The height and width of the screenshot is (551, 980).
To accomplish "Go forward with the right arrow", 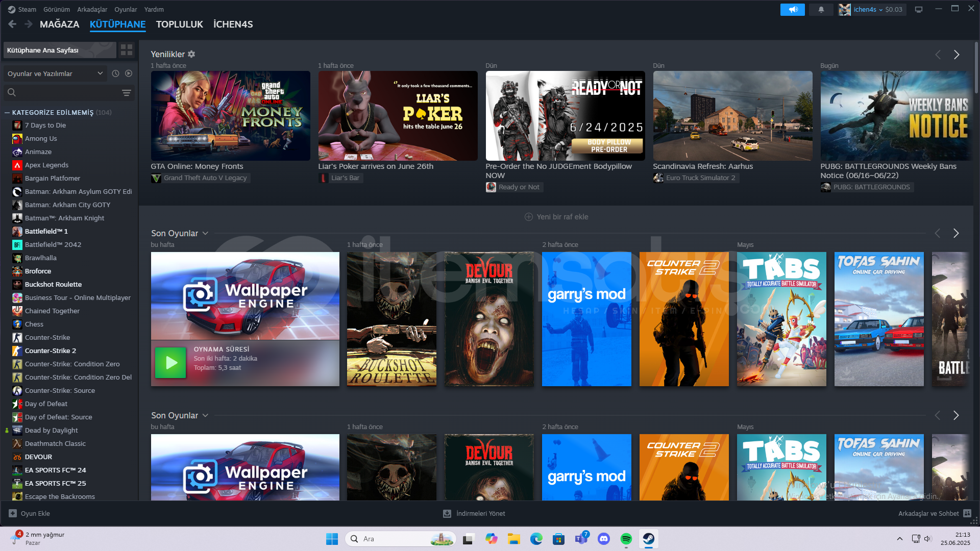I will point(29,24).
